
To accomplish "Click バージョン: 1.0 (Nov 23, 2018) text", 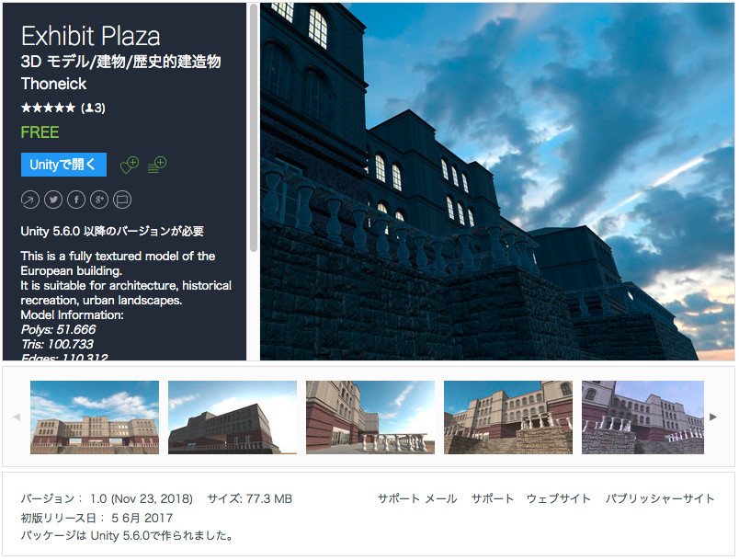I will click(107, 498).
